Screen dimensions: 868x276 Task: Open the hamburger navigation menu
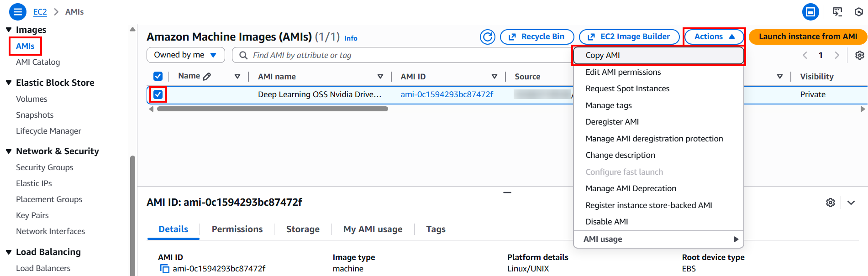[x=17, y=12]
